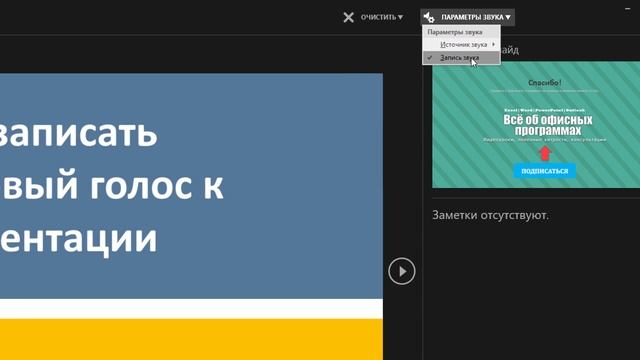Viewport: 640px width, 360px height.
Task: Click Всё об офисных программах heading
Action: pyautogui.click(x=547, y=125)
